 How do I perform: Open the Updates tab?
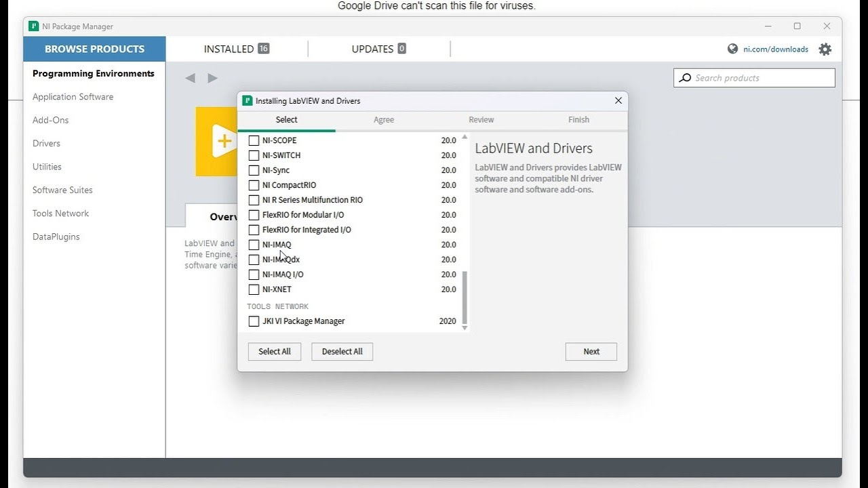(378, 49)
